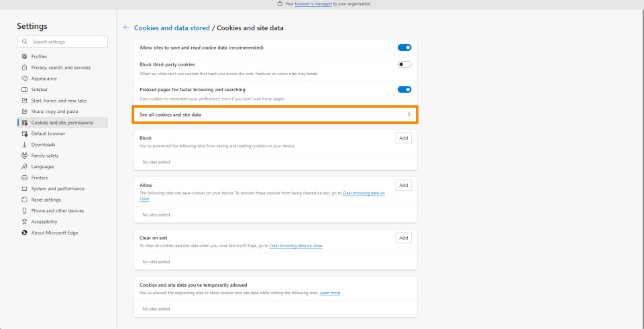This screenshot has height=329, width=644.
Task: Click the Appearance icon in sidebar
Action: pyautogui.click(x=25, y=78)
